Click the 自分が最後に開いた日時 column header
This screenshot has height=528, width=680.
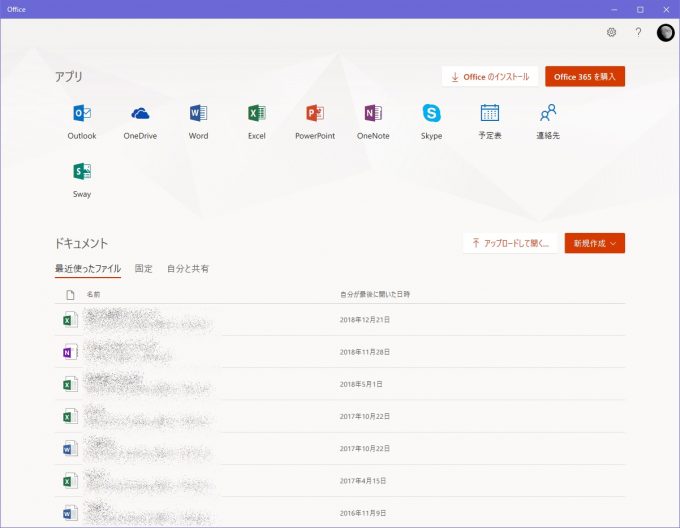pos(375,294)
